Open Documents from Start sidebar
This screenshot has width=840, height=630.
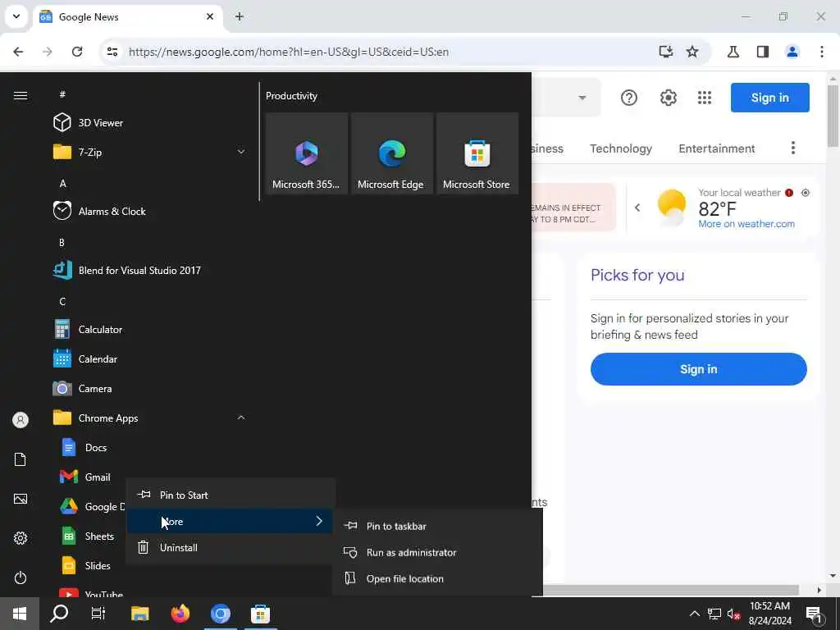click(21, 459)
